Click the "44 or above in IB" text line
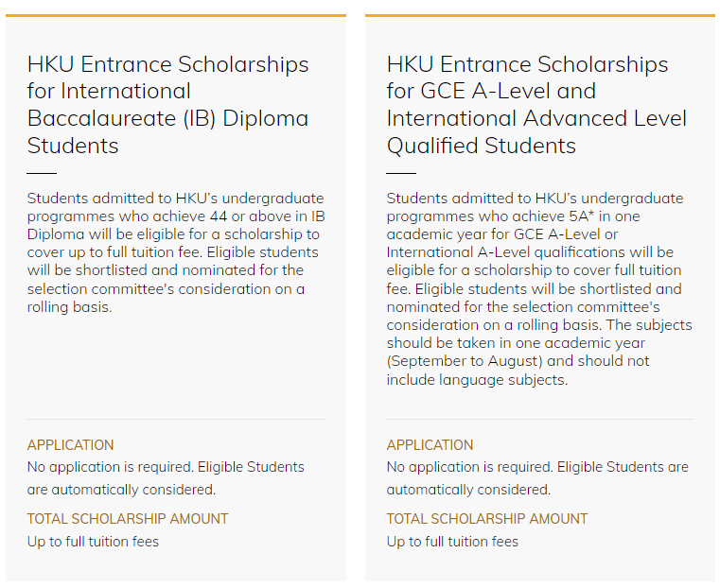Image resolution: width=720 pixels, height=588 pixels. (x=176, y=216)
